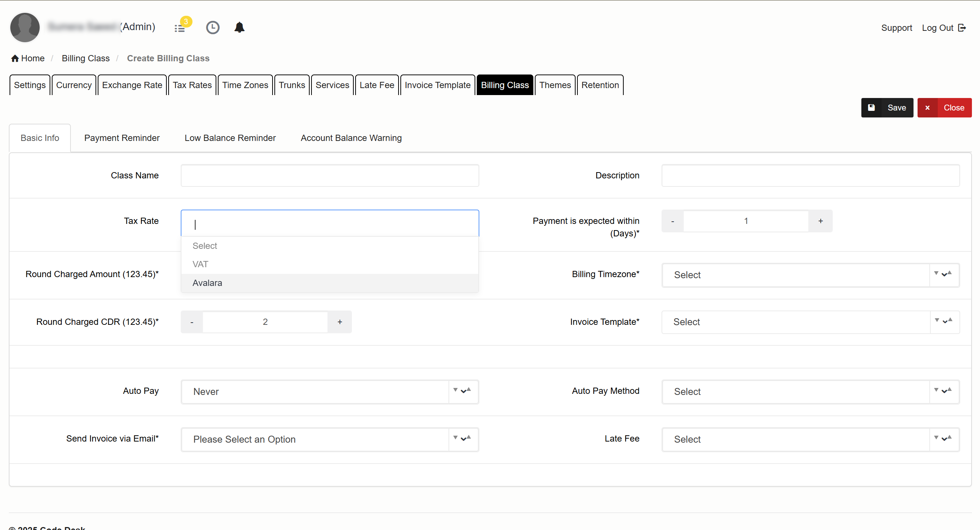The image size is (980, 530).
Task: Click the clock history icon
Action: point(213,28)
